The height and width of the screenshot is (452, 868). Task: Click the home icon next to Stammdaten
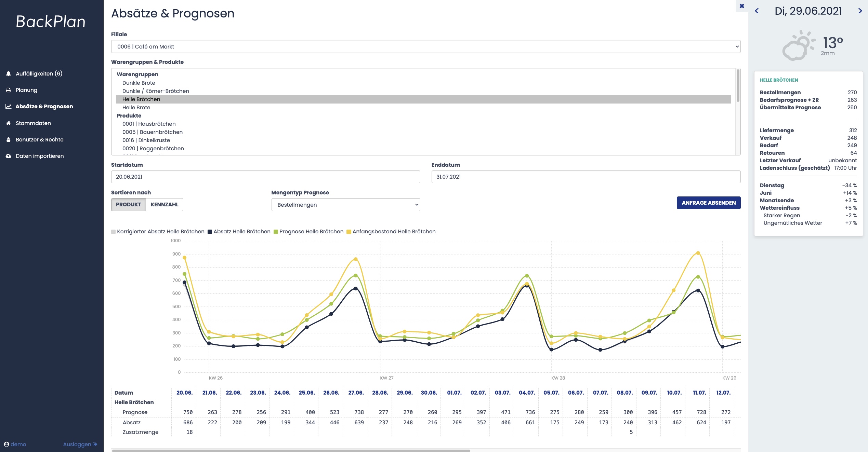tap(9, 123)
